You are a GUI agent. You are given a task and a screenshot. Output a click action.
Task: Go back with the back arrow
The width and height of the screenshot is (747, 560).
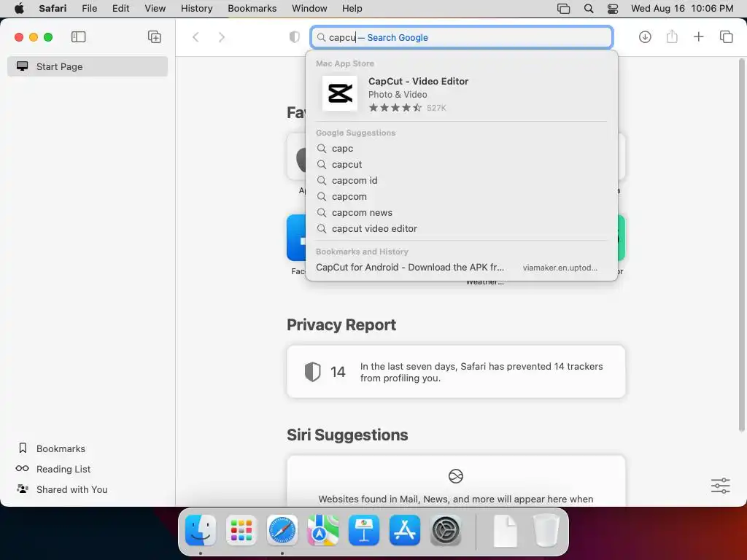point(196,37)
